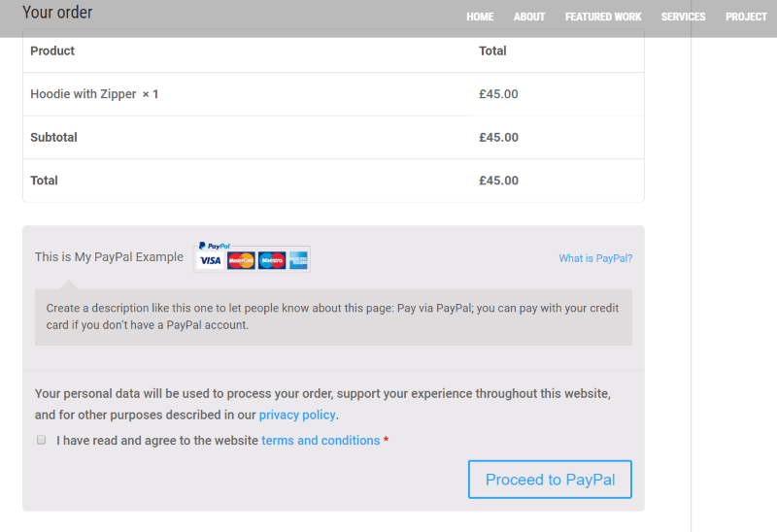Click the American Express card icon
Image resolution: width=777 pixels, height=532 pixels.
pos(298,260)
